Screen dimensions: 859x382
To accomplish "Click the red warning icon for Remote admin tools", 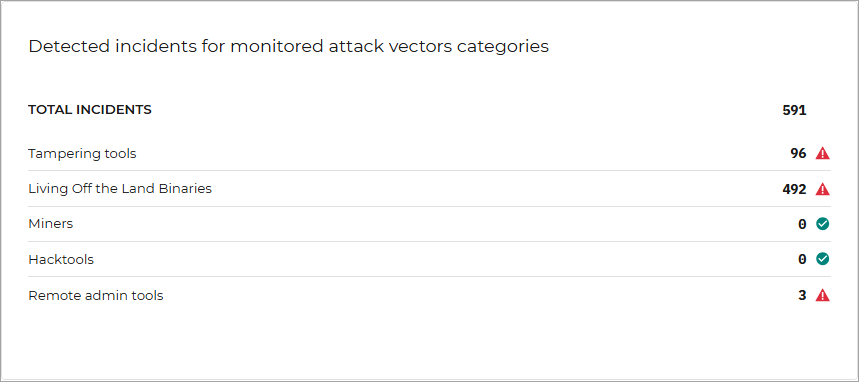I will coord(822,295).
